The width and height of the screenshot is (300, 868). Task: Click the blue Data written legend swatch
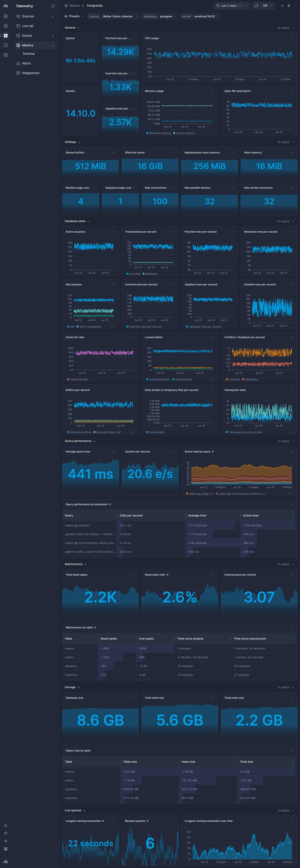(148, 432)
